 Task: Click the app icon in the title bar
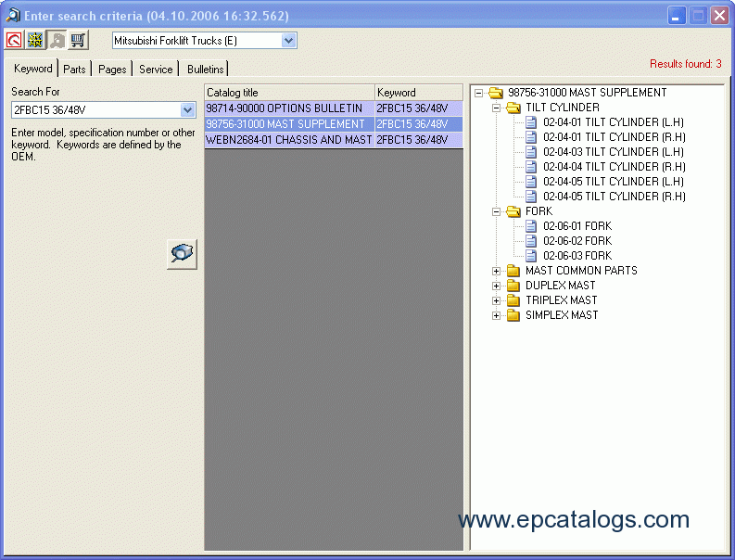point(12,16)
